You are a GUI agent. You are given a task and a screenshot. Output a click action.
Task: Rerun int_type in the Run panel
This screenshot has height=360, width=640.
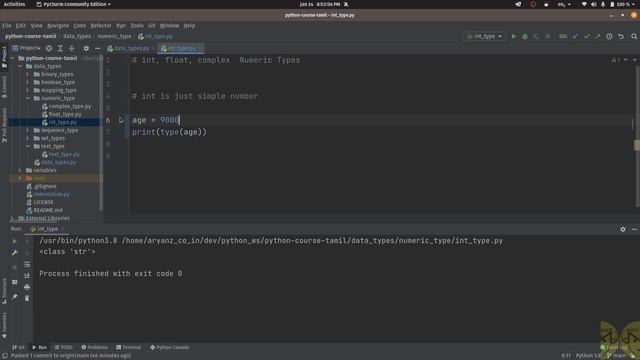(14, 241)
